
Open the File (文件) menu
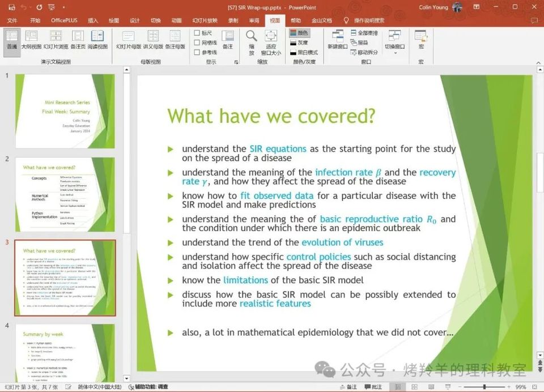point(12,20)
